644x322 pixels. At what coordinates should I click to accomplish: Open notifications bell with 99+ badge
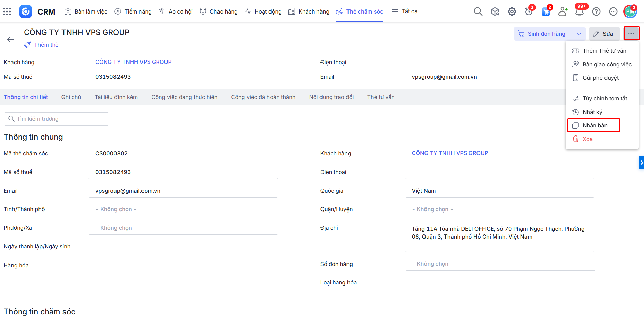coord(579,11)
